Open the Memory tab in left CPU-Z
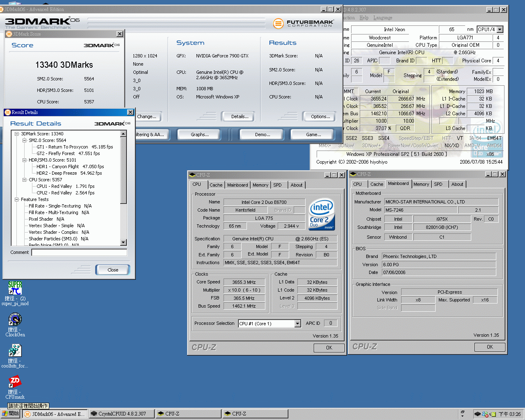The width and height of the screenshot is (525, 420). pyautogui.click(x=260, y=185)
